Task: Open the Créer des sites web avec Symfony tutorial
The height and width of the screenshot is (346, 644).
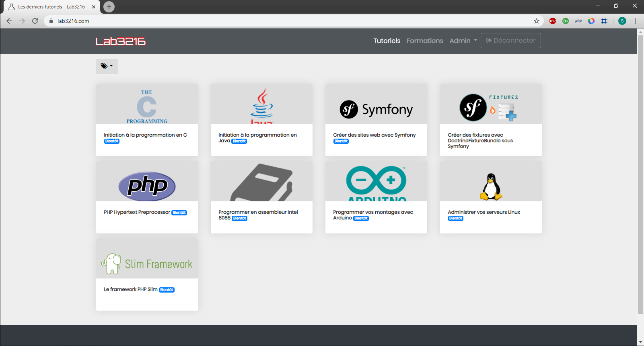Action: click(x=374, y=135)
